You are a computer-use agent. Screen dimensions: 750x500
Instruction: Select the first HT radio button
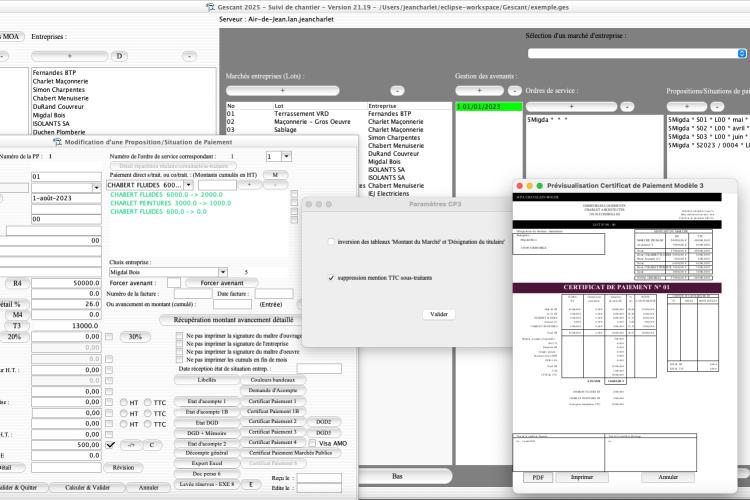pyautogui.click(x=123, y=402)
